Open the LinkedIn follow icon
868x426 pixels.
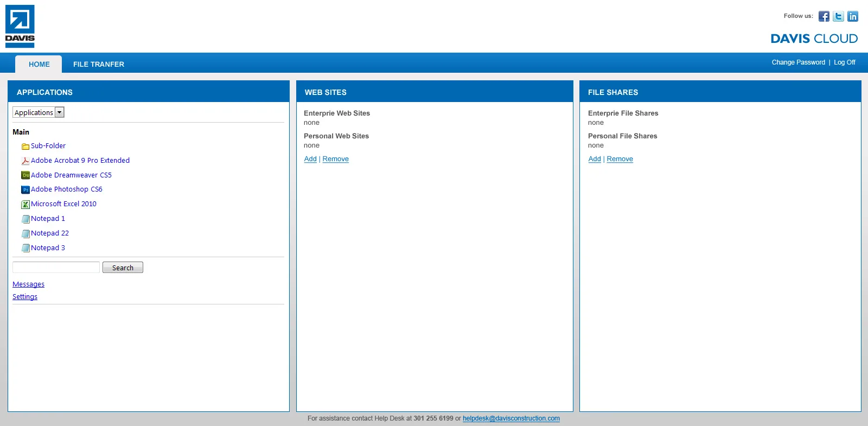click(x=853, y=16)
